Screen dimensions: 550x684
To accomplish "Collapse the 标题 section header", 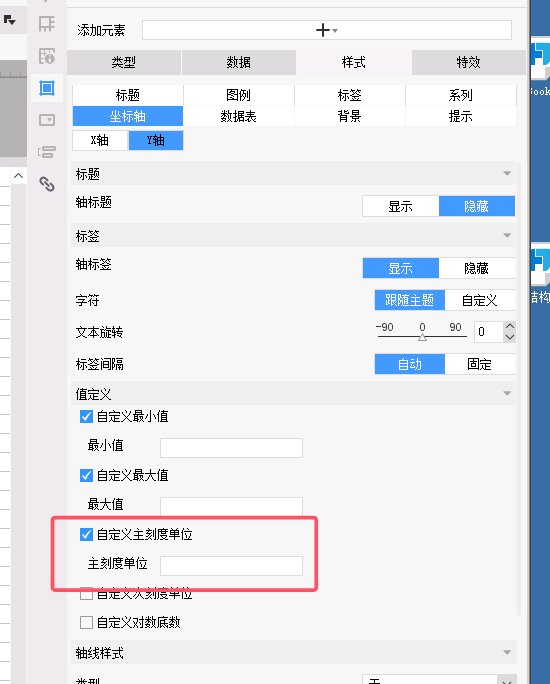I will (x=294, y=174).
